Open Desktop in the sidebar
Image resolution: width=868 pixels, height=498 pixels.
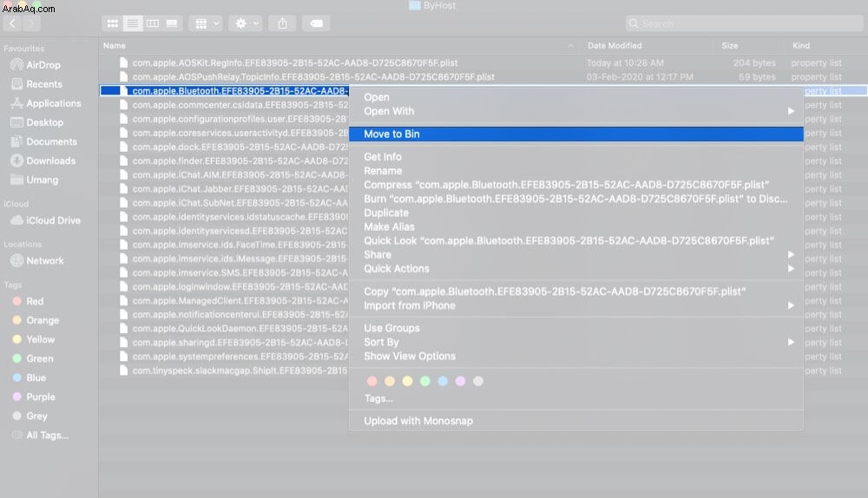(37, 122)
